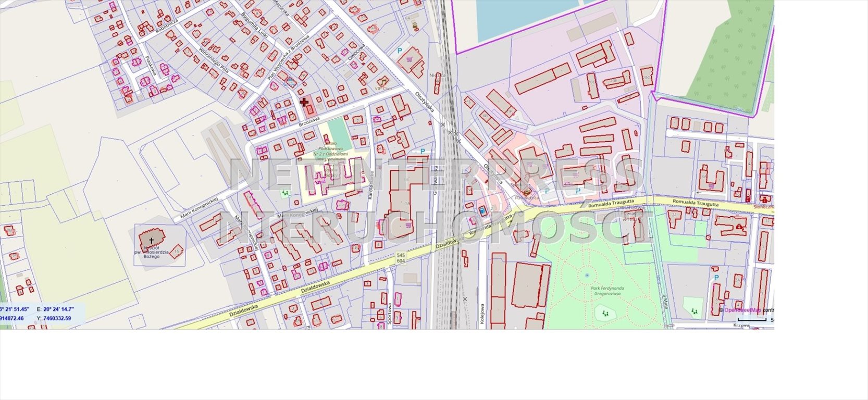
Task: Click the Park Ferdynanda Gregoroviusa label
Action: click(x=607, y=291)
